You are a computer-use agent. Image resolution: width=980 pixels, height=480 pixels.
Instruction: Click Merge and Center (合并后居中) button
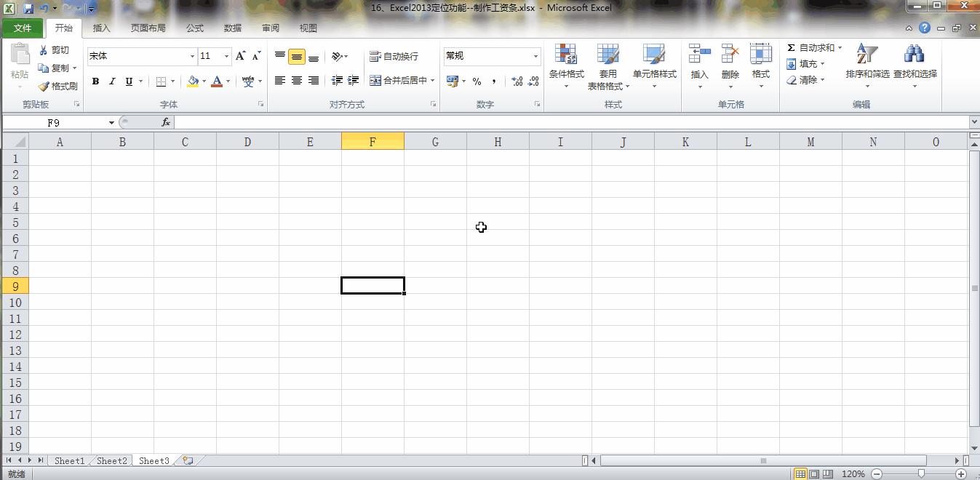tap(398, 81)
